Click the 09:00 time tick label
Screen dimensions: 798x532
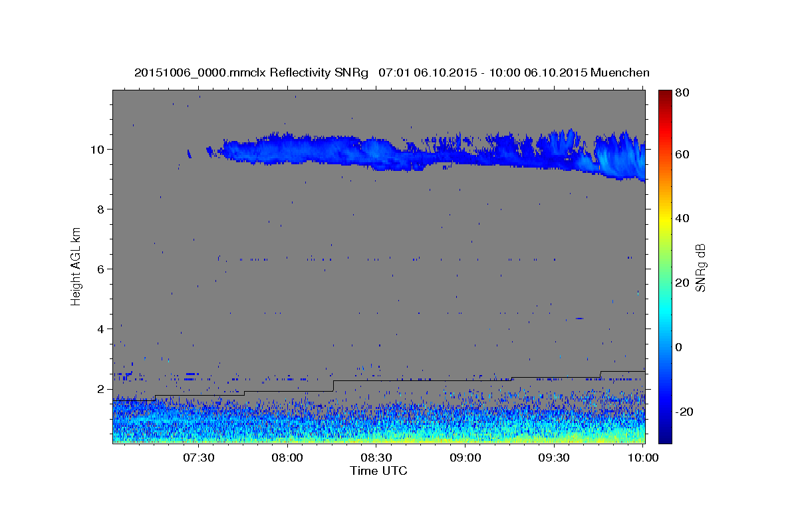(x=465, y=458)
